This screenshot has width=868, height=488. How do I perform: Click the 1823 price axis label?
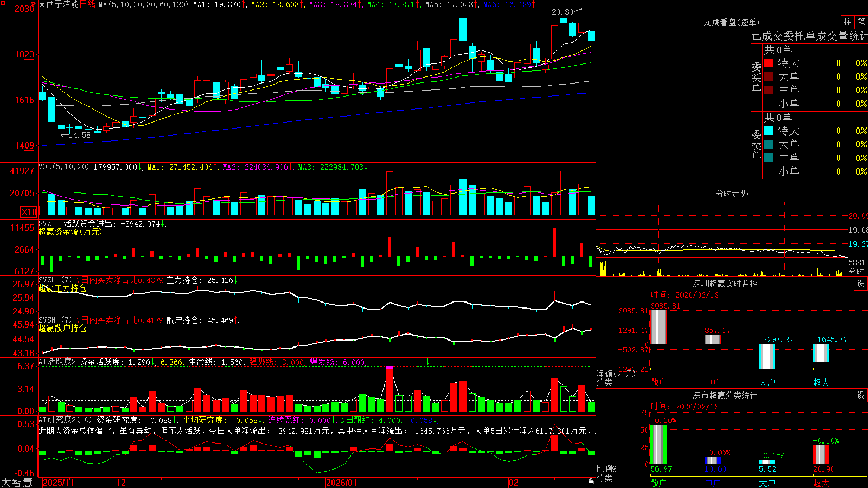pos(24,54)
